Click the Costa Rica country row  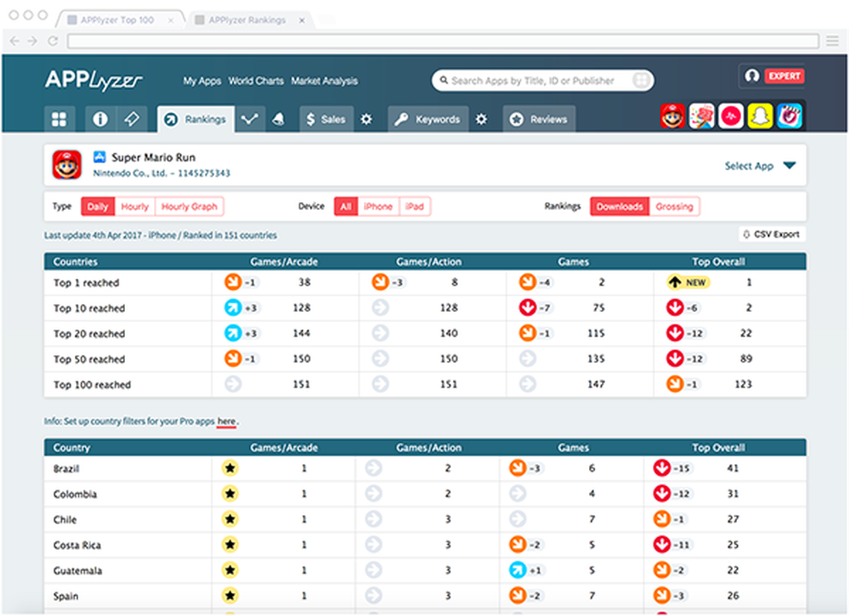(425, 545)
